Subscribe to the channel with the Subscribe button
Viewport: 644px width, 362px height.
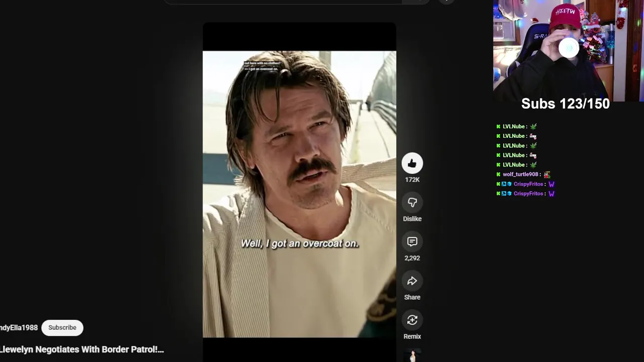(x=62, y=327)
